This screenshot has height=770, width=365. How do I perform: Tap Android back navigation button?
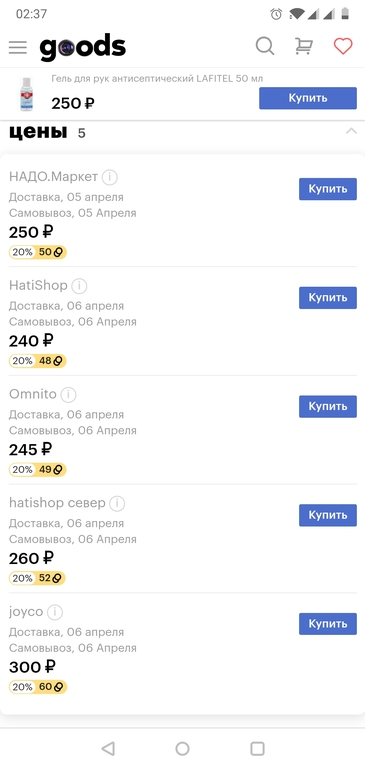click(108, 748)
